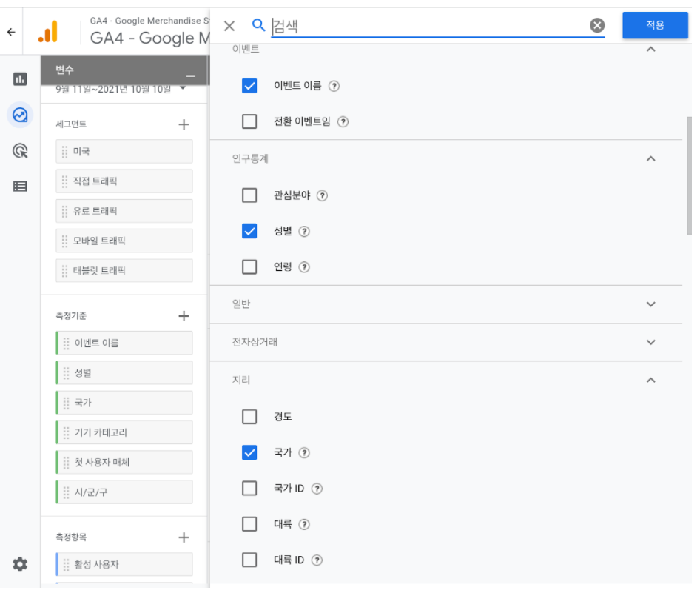Click drag handle of 미국 segment
The image size is (700, 590).
64,152
